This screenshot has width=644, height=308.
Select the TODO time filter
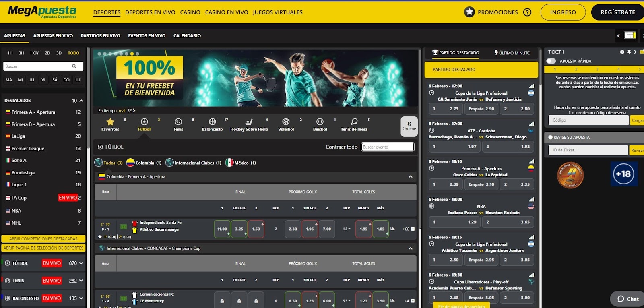(73, 53)
